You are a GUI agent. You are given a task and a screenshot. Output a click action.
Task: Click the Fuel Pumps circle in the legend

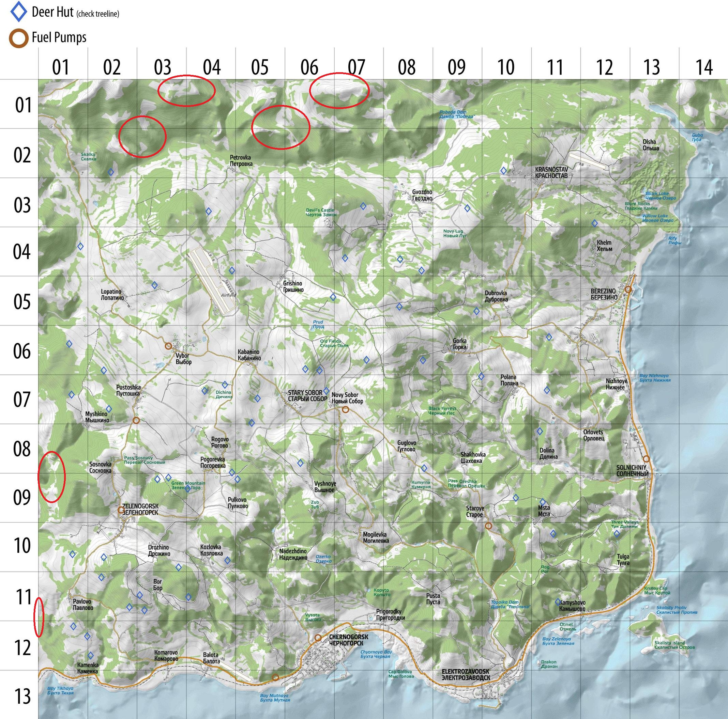point(18,38)
